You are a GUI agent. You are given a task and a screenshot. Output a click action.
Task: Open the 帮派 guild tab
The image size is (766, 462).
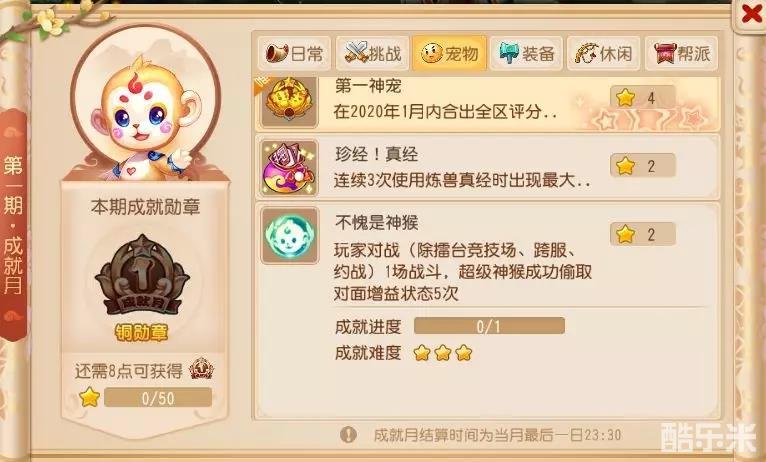[x=681, y=53]
